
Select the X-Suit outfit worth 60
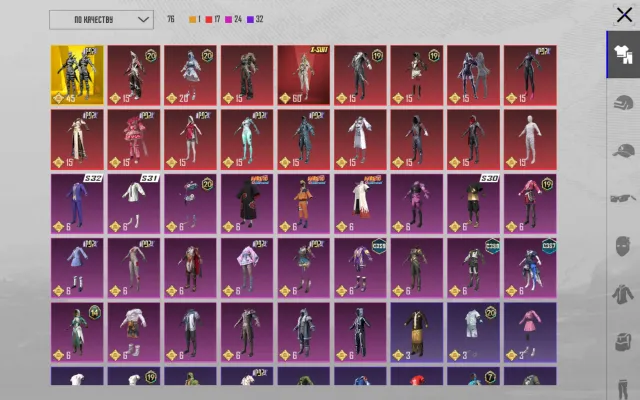click(304, 75)
